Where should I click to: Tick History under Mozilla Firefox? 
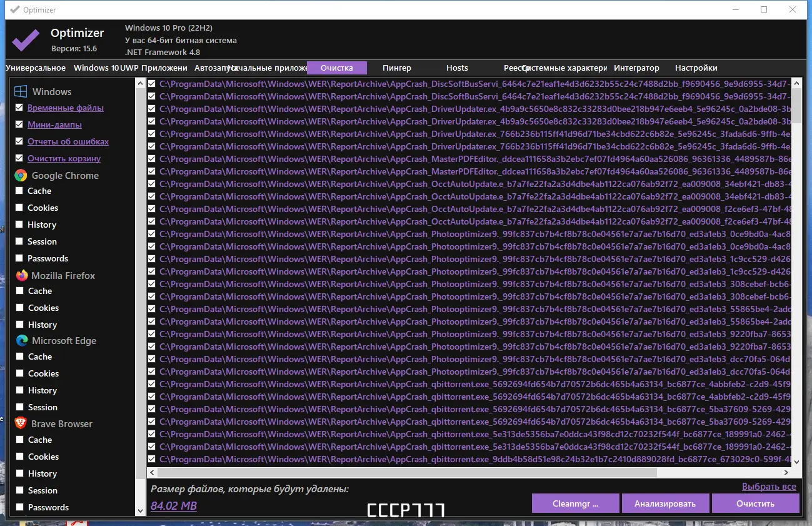pyautogui.click(x=20, y=325)
